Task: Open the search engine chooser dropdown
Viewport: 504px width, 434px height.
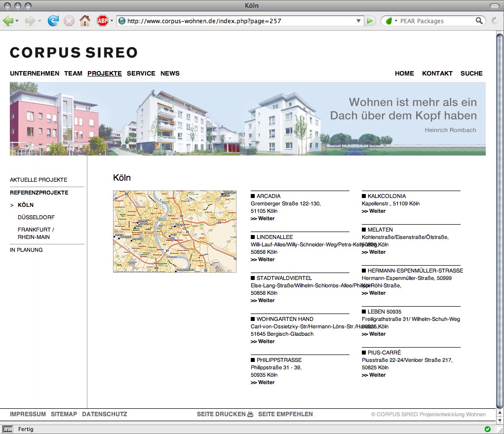Action: pyautogui.click(x=396, y=21)
